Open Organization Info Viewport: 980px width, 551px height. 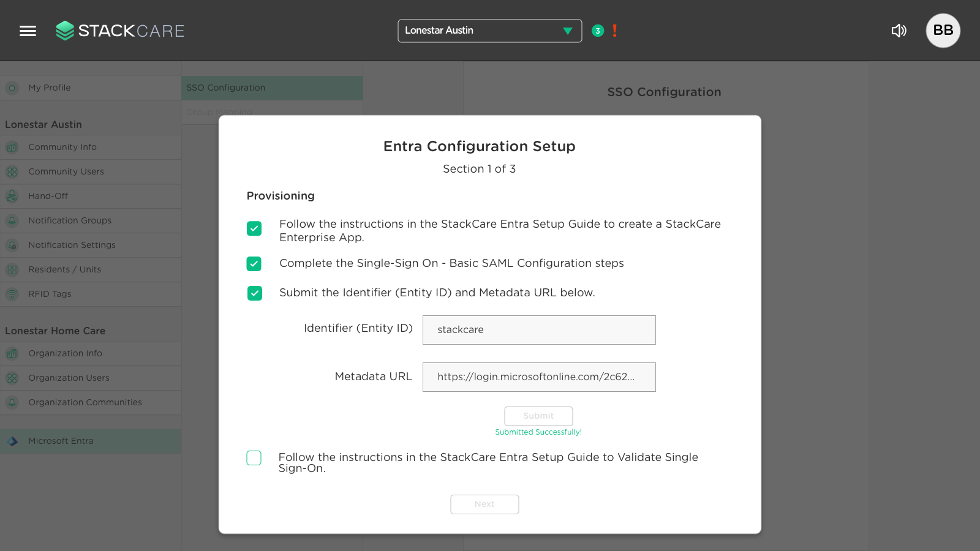pyautogui.click(x=91, y=354)
